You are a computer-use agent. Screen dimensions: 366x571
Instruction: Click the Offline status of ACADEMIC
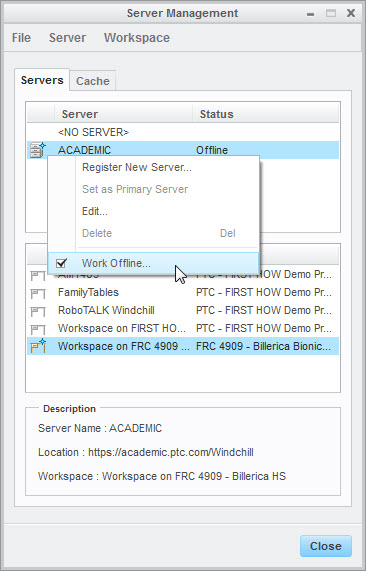click(x=212, y=150)
